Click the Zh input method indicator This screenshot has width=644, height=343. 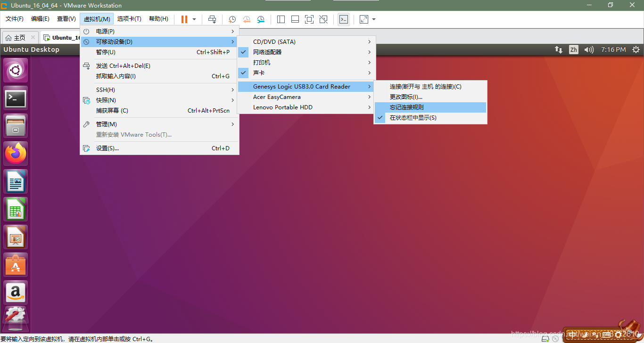point(573,49)
